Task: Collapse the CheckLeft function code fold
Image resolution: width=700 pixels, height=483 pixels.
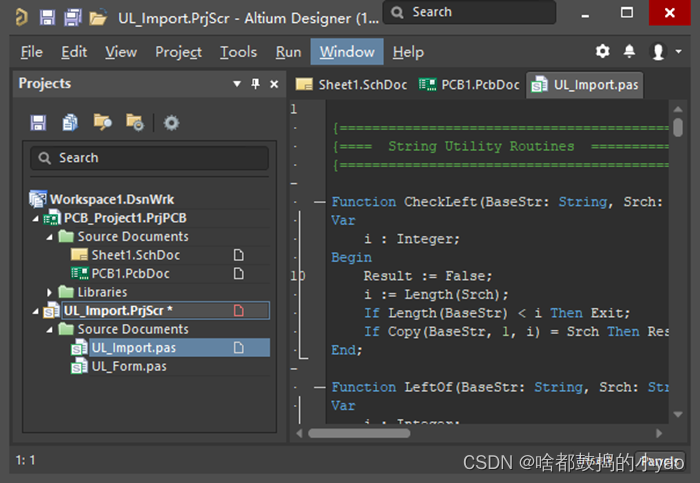Action: (319, 202)
